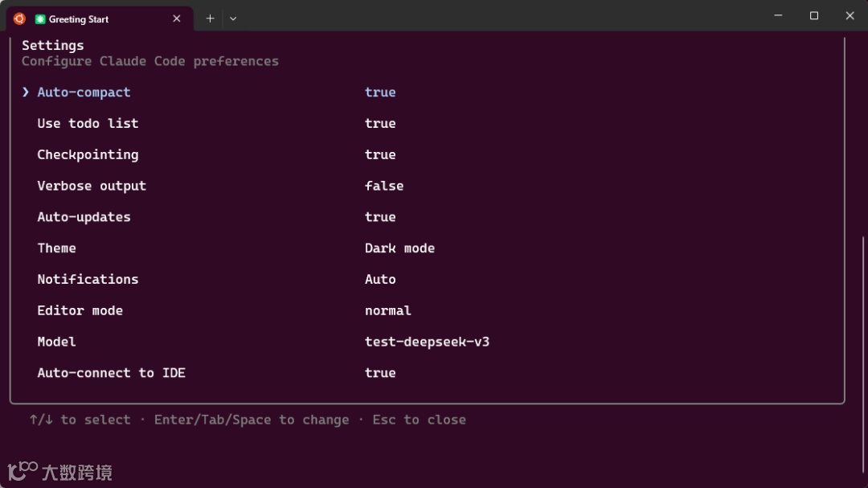Click the Notifications Auto value
Screen dimensions: 868x488
point(379,279)
